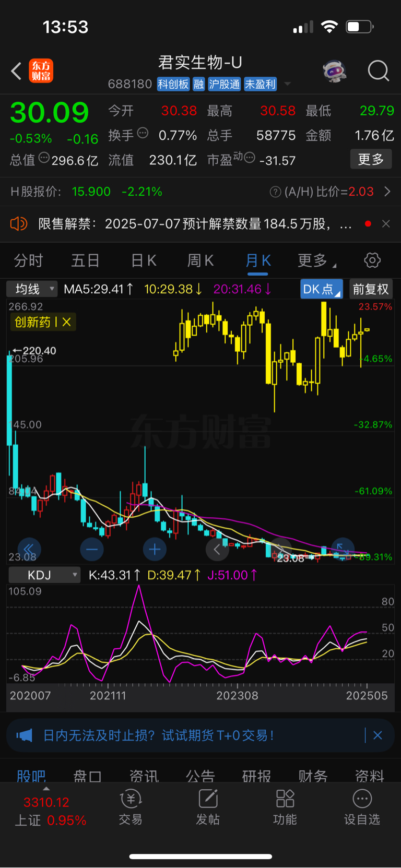Open the robot assistant icon
Image resolution: width=401 pixels, height=868 pixels.
point(335,71)
